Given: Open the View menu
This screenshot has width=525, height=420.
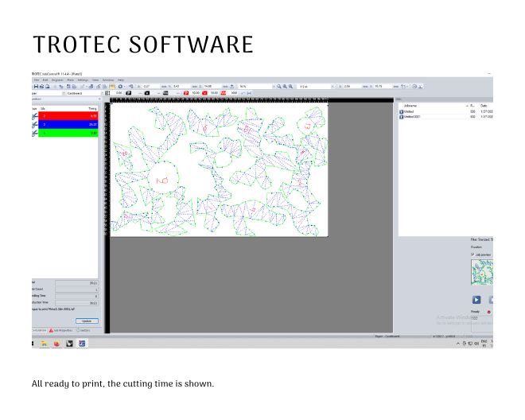Looking at the screenshot, I should pos(95,80).
